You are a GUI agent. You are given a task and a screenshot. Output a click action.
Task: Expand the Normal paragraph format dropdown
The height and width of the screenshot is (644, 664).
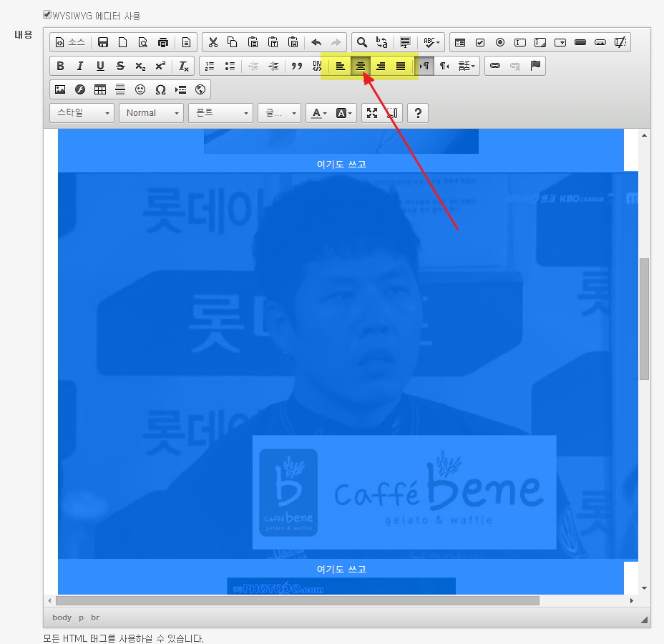pos(151,113)
